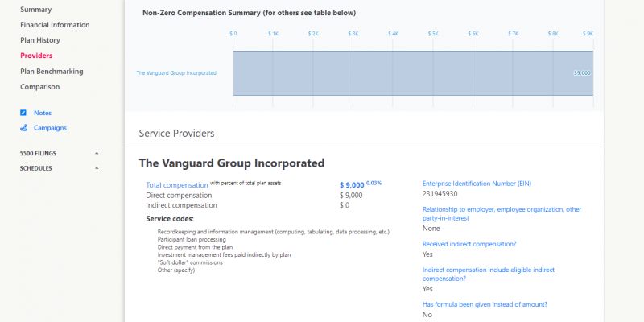Open Plan History in sidebar
Image resolution: width=644 pixels, height=322 pixels.
40,40
